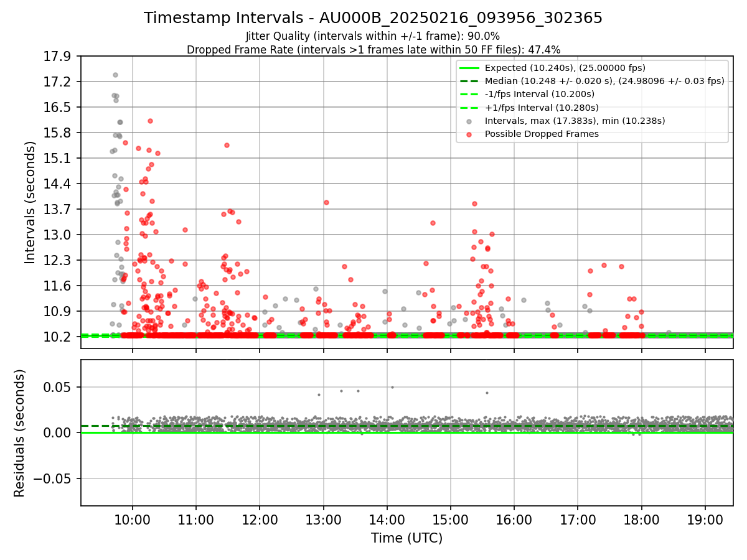The width and height of the screenshot is (747, 560).
Task: Click the residual outlier dot just after 14:00
Action: [392, 387]
